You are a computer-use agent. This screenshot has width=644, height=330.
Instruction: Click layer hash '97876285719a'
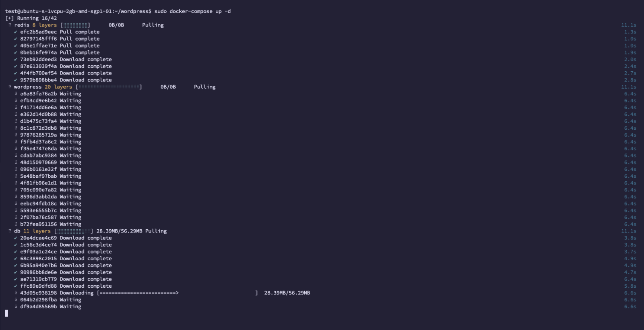pos(39,135)
